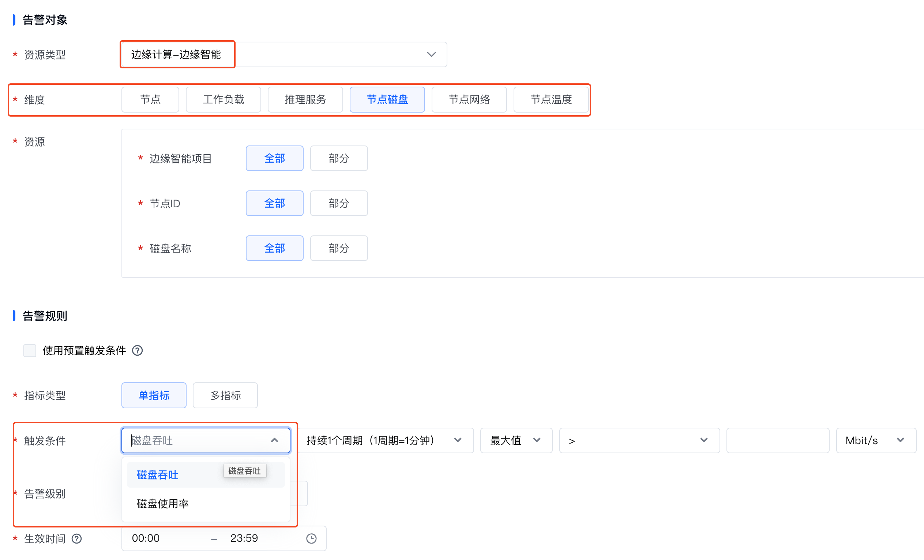Select the 节点温度 dimension option
This screenshot has width=924, height=560.
tap(551, 99)
